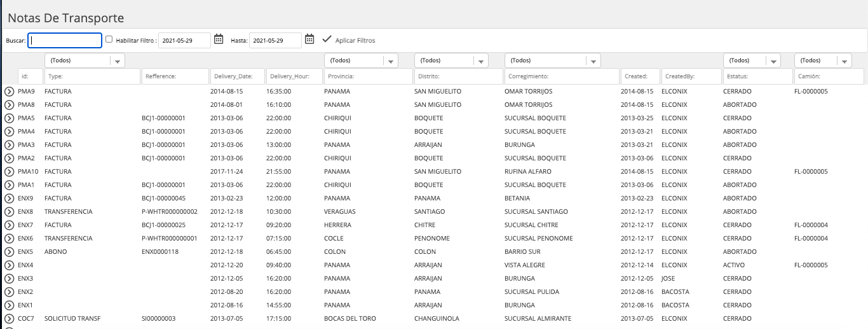This screenshot has width=868, height=329.
Task: Open details arrow for ENX5
Action: [x=9, y=252]
